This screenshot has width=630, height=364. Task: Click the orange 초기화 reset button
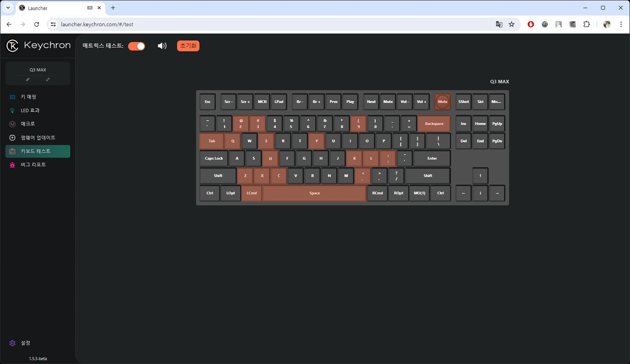[x=188, y=46]
